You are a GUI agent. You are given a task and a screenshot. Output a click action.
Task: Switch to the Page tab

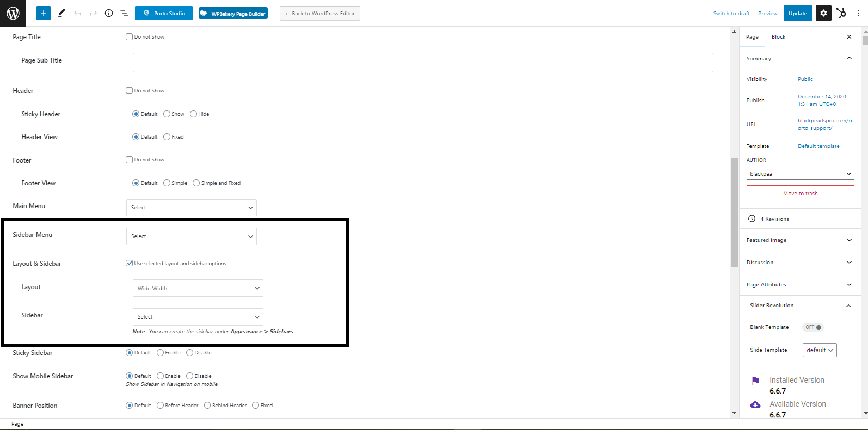752,37
